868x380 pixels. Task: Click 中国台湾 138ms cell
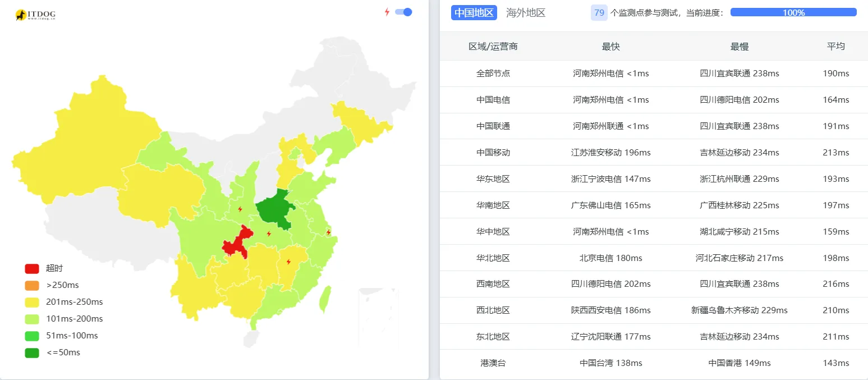click(610, 363)
